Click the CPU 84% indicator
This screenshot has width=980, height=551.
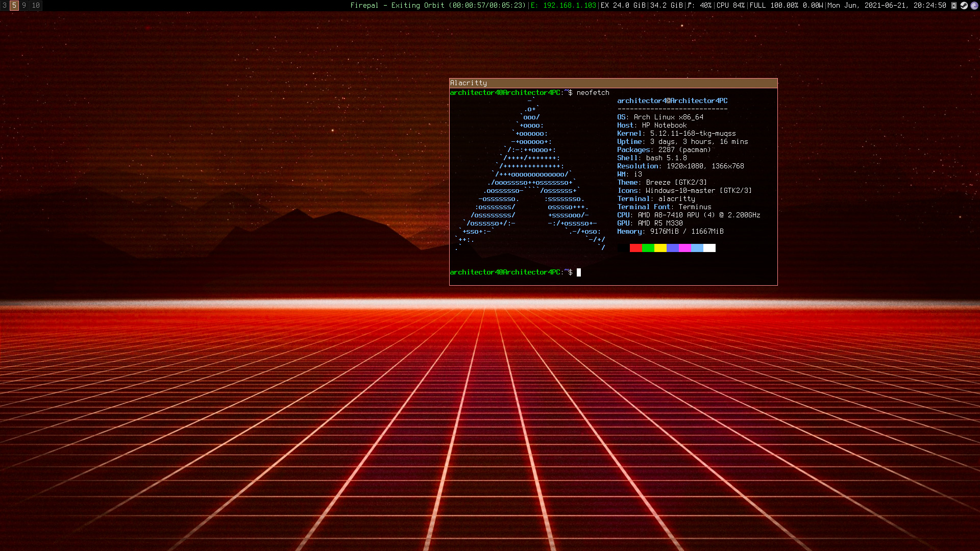tap(730, 6)
